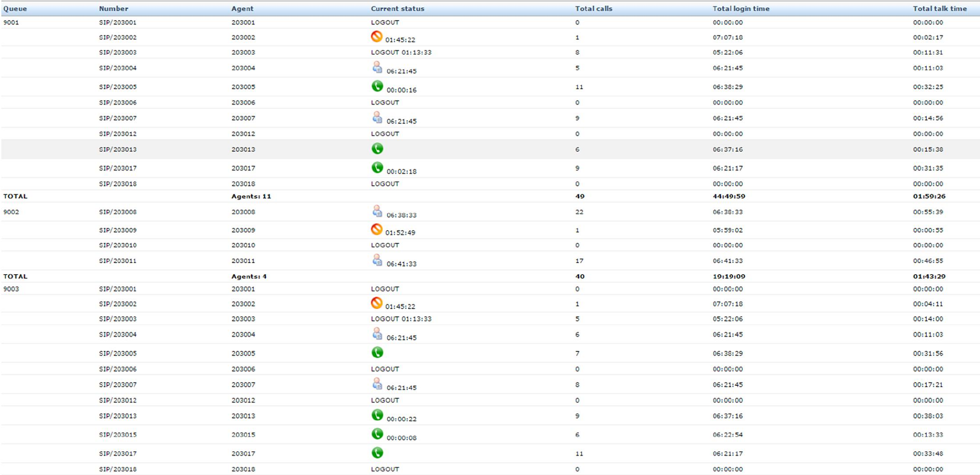The image size is (980, 475).
Task: Click the on-call icon for agent 203017
Action: [x=376, y=167]
